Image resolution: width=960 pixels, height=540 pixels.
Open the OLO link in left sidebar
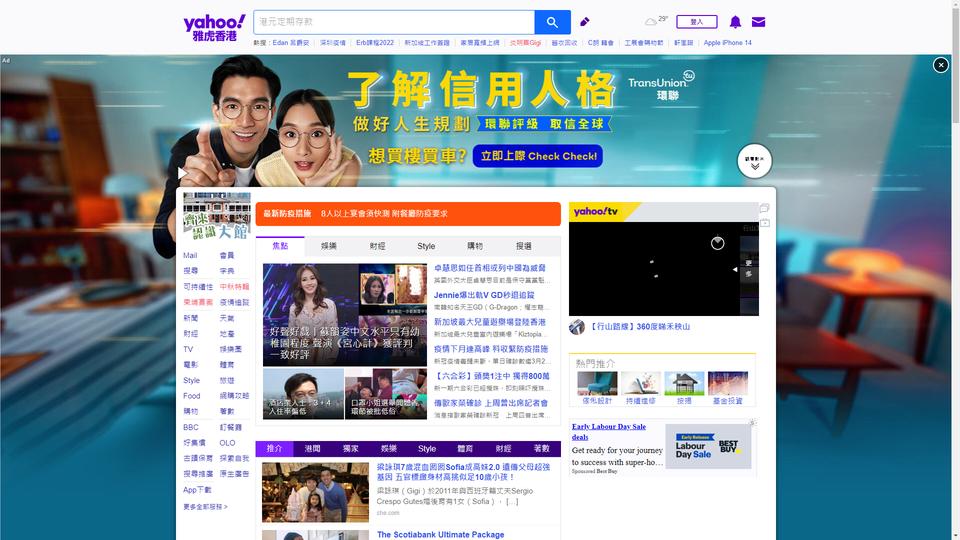tap(228, 443)
